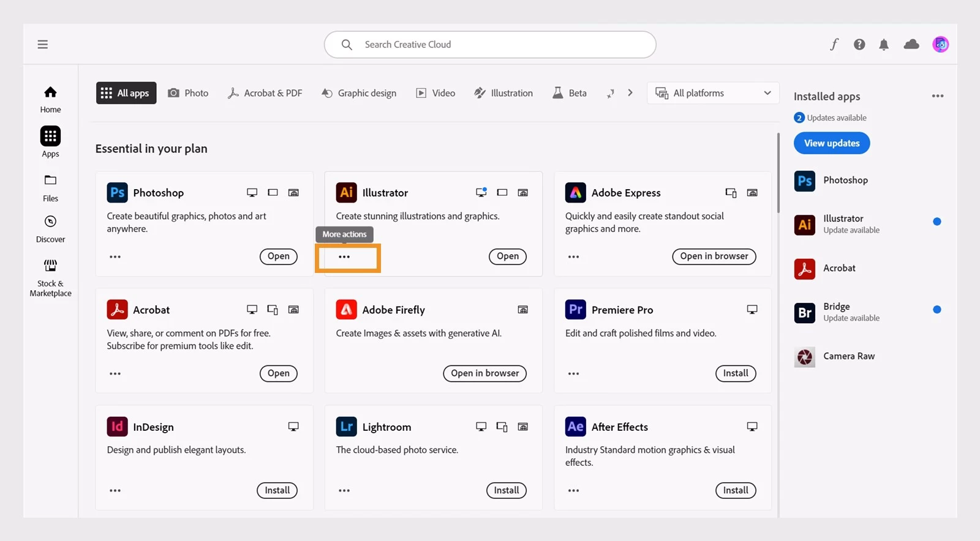Click Photoshop card web platform icon
The image size is (980, 541).
[293, 193]
